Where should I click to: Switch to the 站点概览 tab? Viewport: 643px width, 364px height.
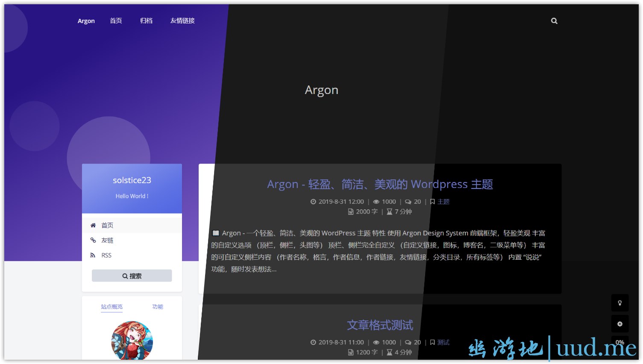(112, 307)
